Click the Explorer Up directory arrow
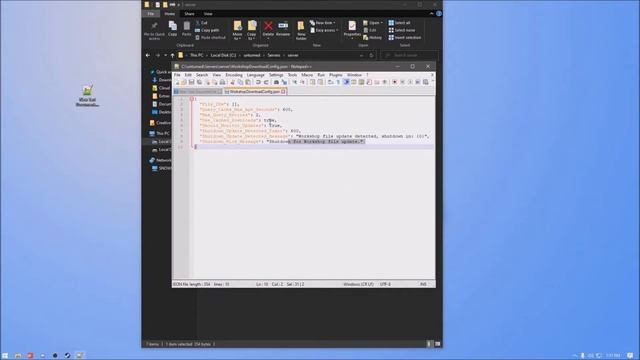The width and height of the screenshot is (640, 360). click(173, 56)
